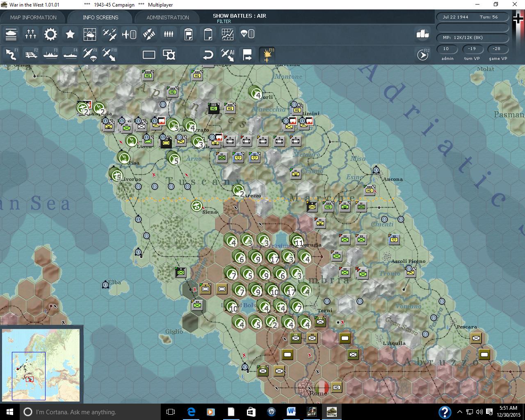This screenshot has width=525, height=420.
Task: Open the commanders row-of-figures icon
Action: coord(169,34)
